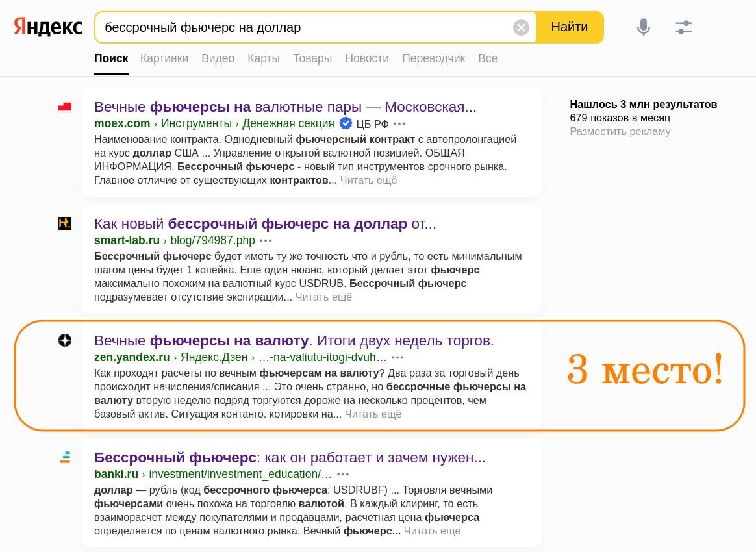Click the moex.com red favicon
Viewport: 756px width, 552px height.
click(64, 107)
